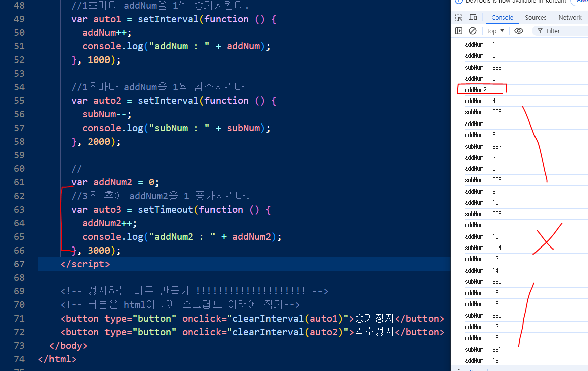
Task: Click the 'clearInterval(auto1)' button code line
Action: coord(252,319)
